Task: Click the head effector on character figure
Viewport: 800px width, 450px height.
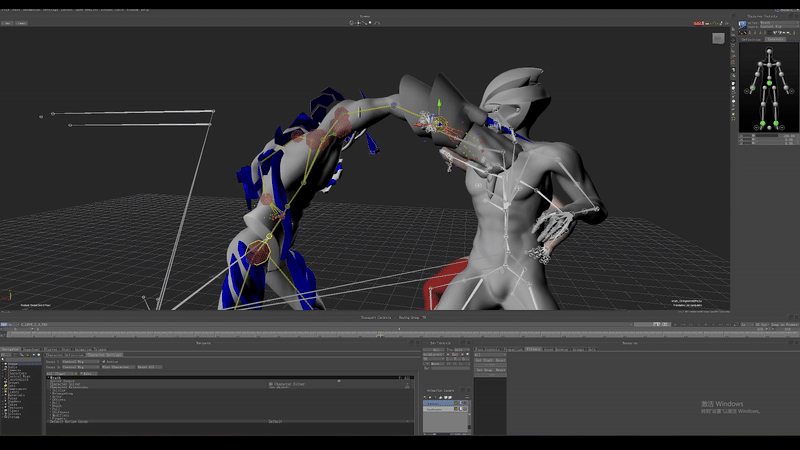Action: [769, 51]
